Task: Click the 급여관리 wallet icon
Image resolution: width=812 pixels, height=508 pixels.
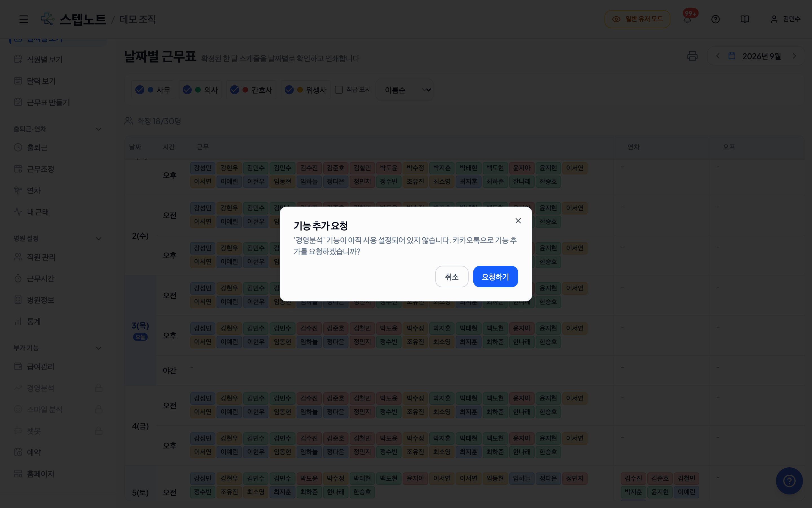Action: pos(18,366)
